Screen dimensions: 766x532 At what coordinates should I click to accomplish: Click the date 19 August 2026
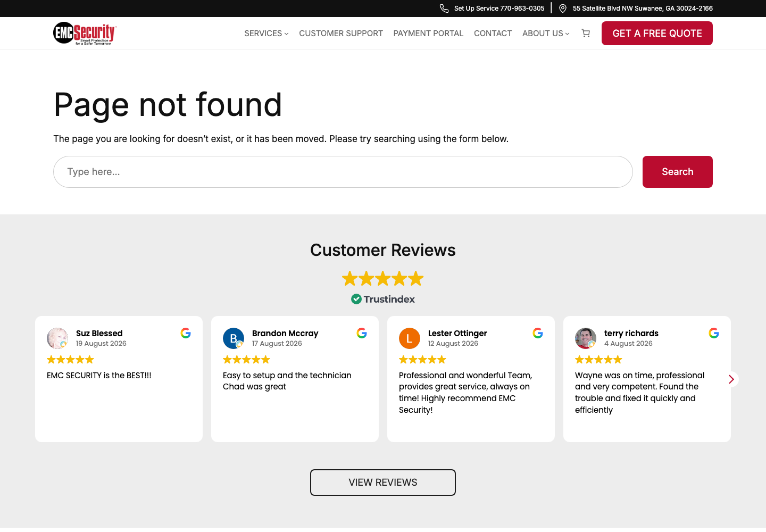click(101, 344)
